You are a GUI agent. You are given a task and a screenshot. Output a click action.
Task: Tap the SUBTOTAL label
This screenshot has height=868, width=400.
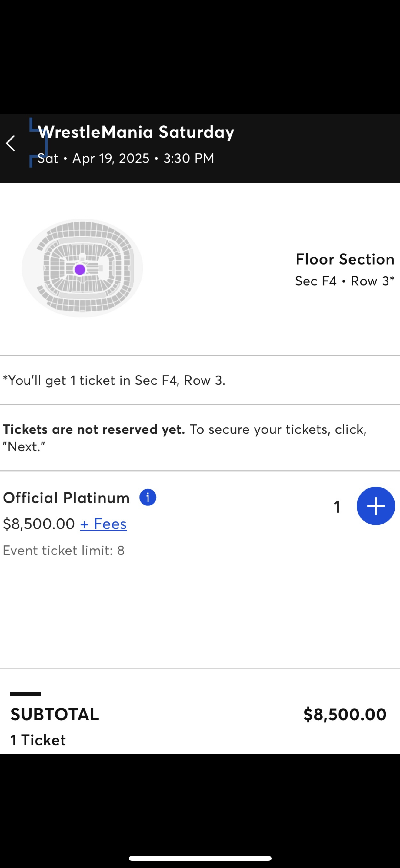(55, 714)
